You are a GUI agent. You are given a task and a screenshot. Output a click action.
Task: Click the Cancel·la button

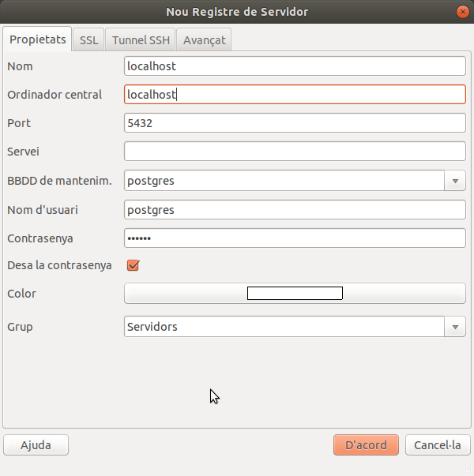[x=438, y=445]
